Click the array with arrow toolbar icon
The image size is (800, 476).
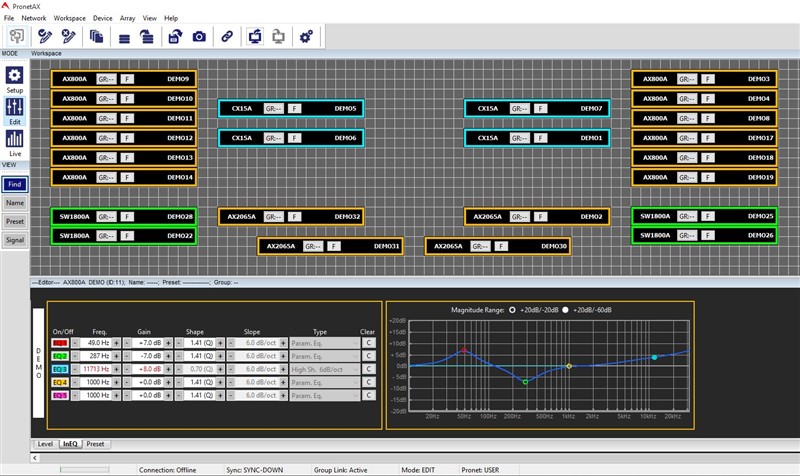point(147,36)
